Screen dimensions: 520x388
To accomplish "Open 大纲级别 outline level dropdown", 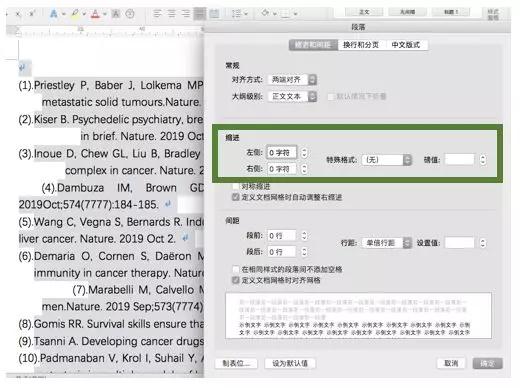I will click(x=292, y=97).
